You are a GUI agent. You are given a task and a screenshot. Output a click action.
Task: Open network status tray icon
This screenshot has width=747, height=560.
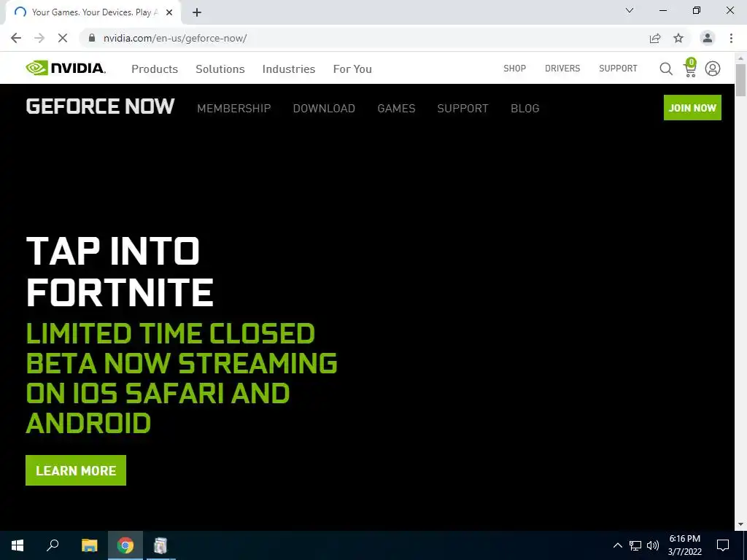(635, 545)
